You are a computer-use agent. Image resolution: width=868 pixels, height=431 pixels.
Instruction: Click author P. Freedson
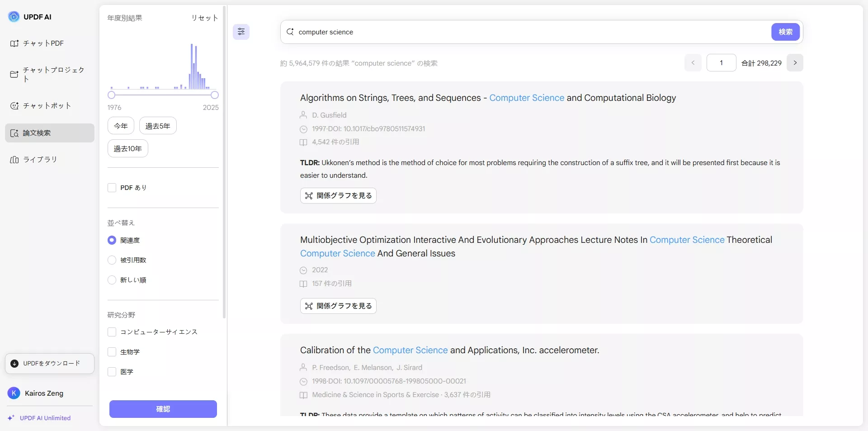tap(331, 368)
